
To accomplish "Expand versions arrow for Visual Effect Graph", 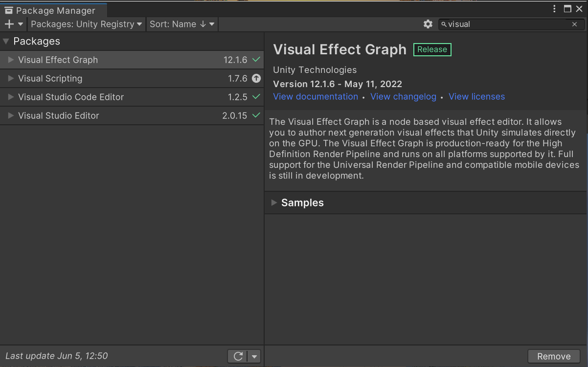I will (x=11, y=60).
